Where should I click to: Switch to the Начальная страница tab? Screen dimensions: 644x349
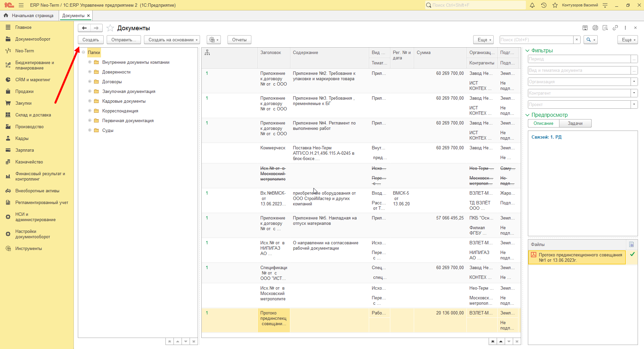pyautogui.click(x=33, y=16)
